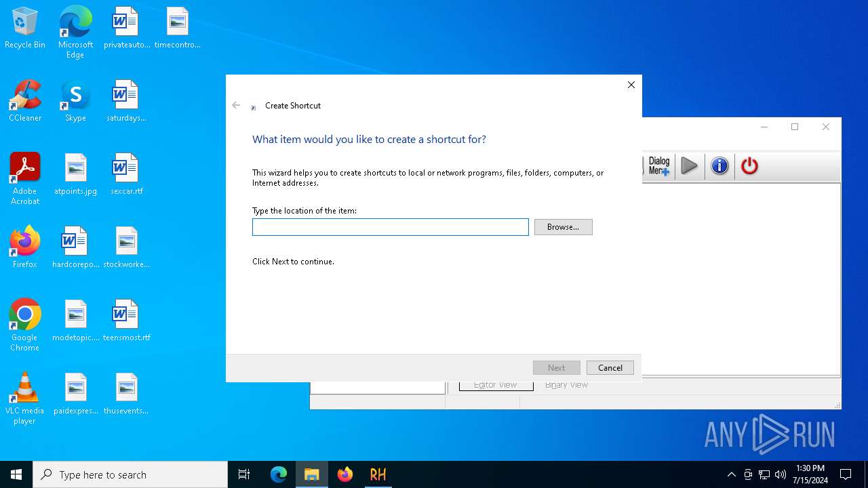Open the Windows Start menu
868x488 pixels.
tap(16, 474)
